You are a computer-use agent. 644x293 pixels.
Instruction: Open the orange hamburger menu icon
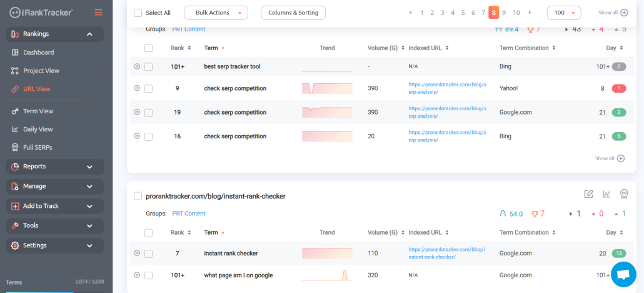click(x=99, y=13)
